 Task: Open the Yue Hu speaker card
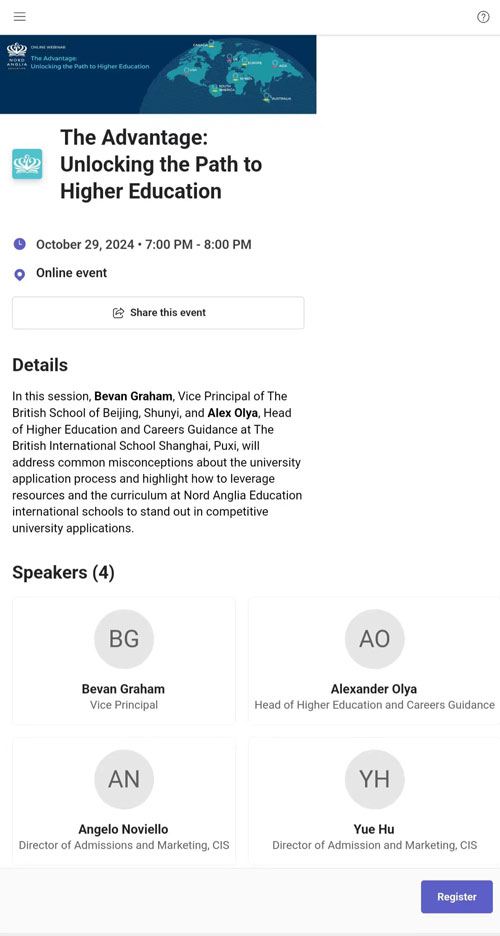(374, 802)
